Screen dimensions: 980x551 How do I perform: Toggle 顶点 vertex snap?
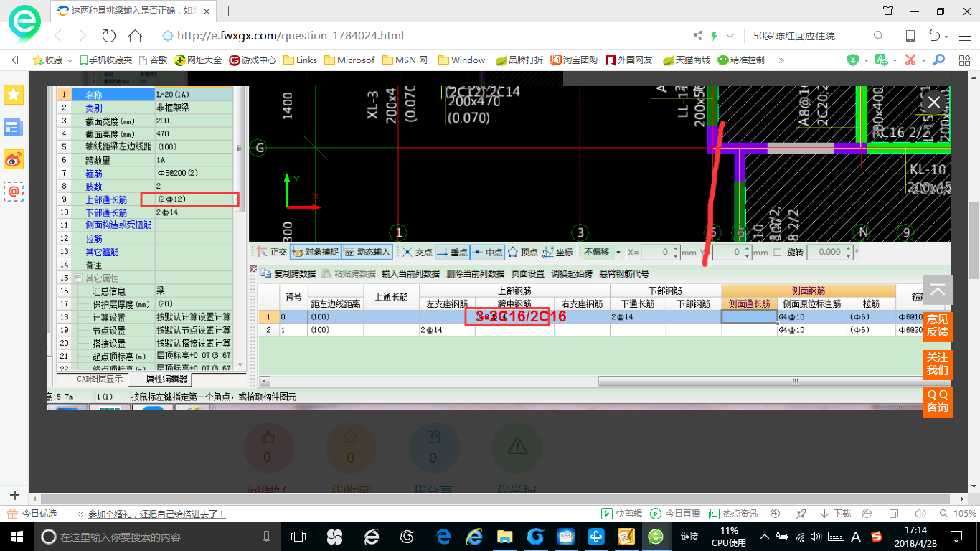pos(523,252)
